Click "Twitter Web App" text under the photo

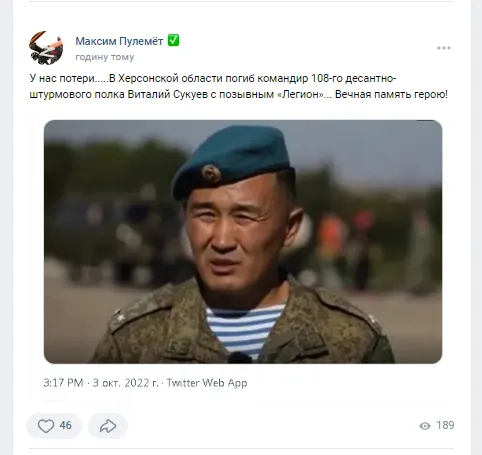[207, 383]
